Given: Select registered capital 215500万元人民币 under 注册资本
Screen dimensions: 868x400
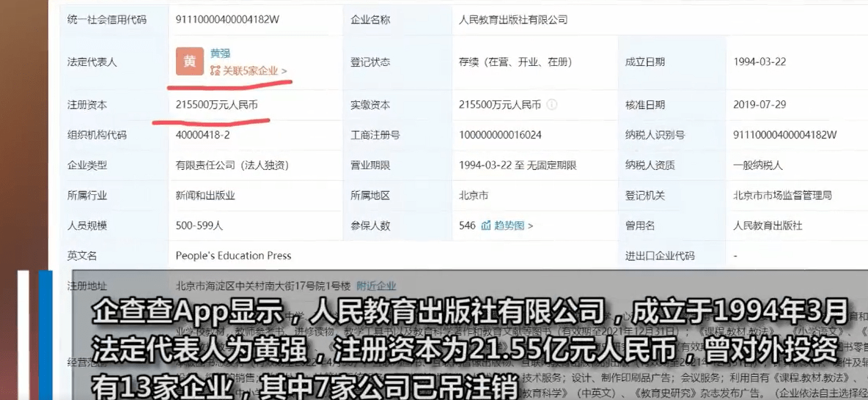Looking at the screenshot, I should pyautogui.click(x=216, y=104).
